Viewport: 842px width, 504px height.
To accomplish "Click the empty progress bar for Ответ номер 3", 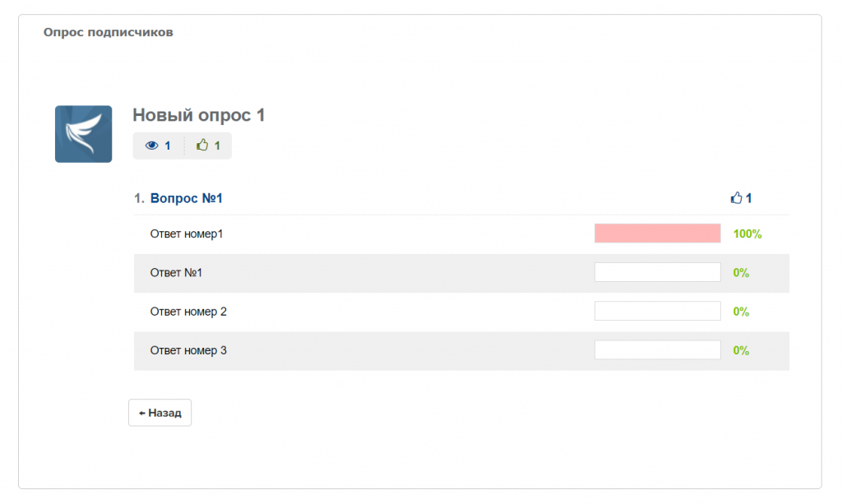I will coord(657,350).
